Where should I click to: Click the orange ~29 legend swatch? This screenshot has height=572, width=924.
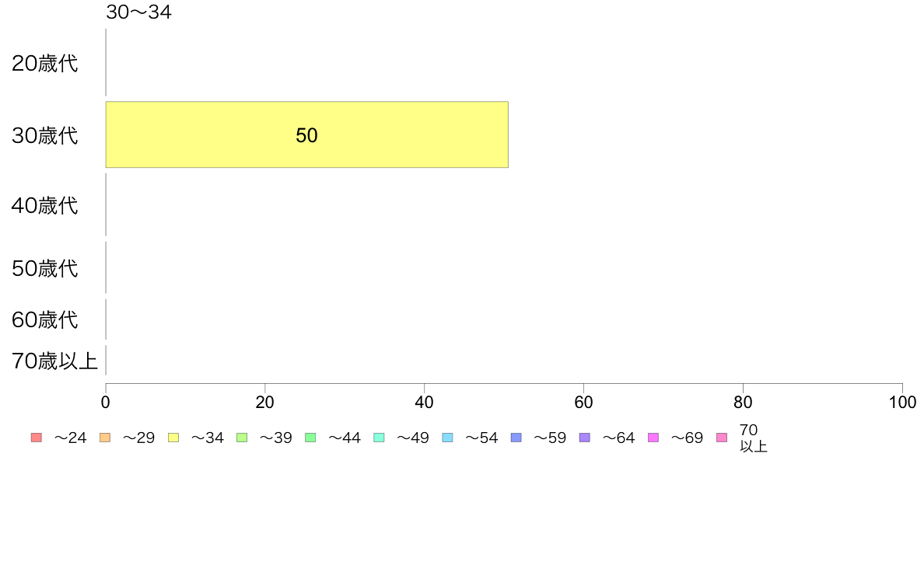click(x=105, y=438)
